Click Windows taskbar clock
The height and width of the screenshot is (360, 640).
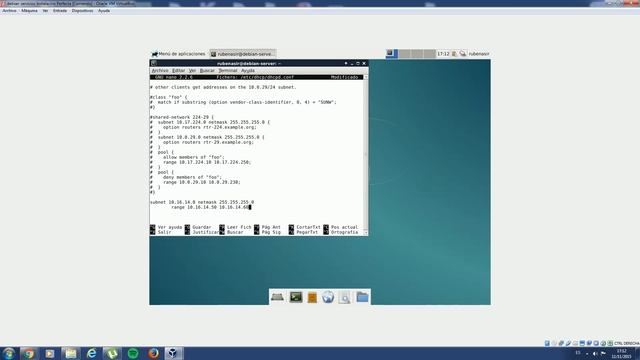click(622, 353)
